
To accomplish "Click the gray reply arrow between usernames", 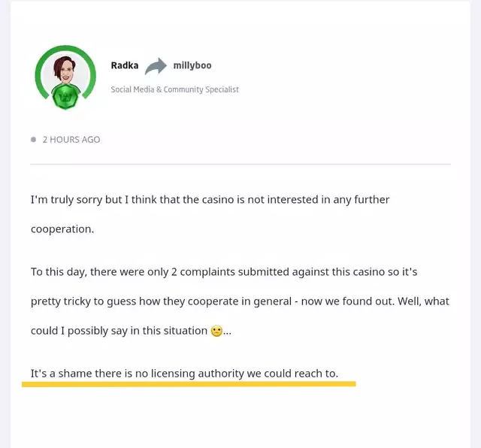I will point(156,66).
